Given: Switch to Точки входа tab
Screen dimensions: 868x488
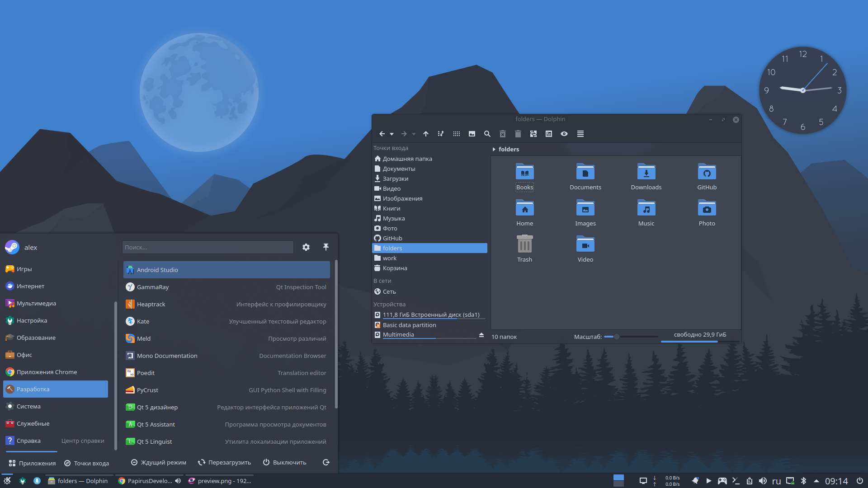Looking at the screenshot, I should coord(87,463).
